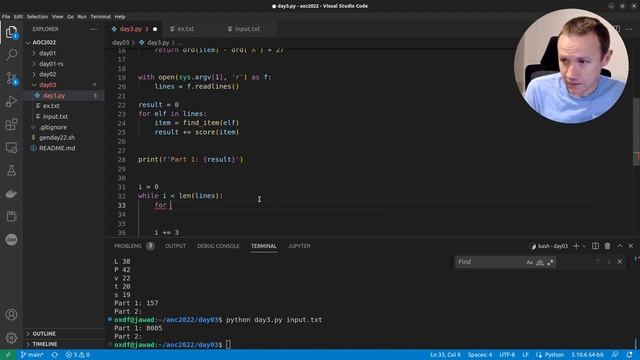This screenshot has height=360, width=640.
Task: Open the Source Control view
Action: tap(11, 78)
